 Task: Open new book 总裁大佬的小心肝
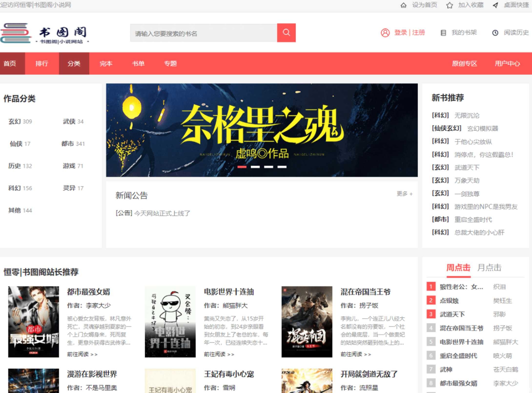(x=479, y=232)
